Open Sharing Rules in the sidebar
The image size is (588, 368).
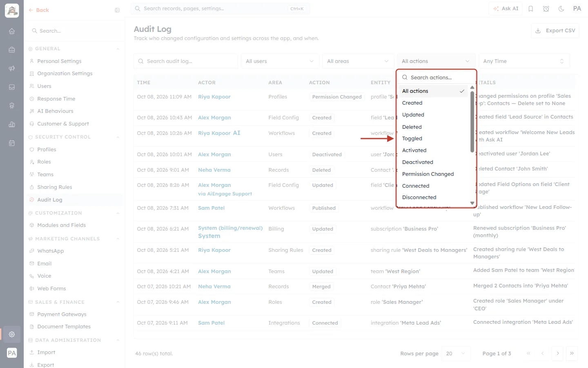tap(55, 187)
